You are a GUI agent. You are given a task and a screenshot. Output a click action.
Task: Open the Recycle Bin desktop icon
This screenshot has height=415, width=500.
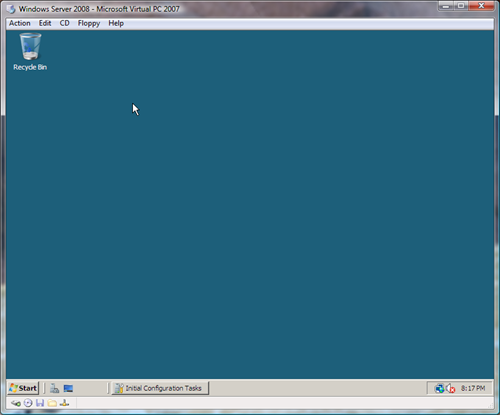30,52
